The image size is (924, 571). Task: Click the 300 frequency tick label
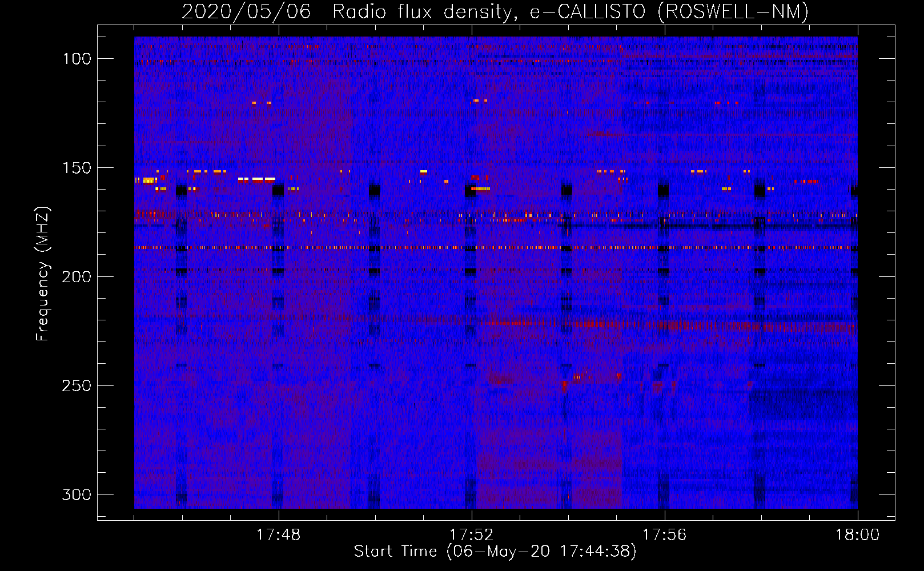pos(77,494)
